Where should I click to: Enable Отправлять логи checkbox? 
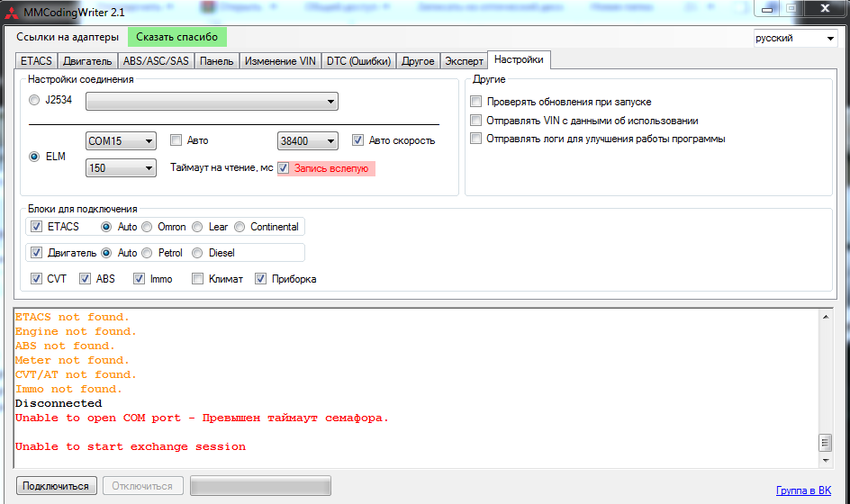[x=476, y=139]
